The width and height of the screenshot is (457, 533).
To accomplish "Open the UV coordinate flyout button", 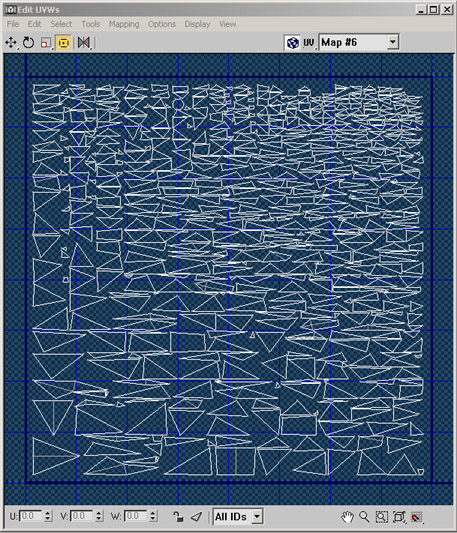I will (x=309, y=43).
